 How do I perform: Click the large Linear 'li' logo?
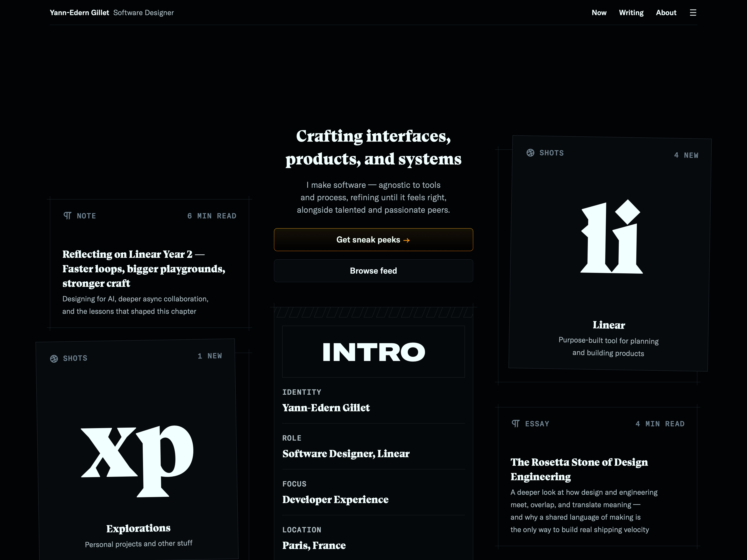(x=611, y=236)
